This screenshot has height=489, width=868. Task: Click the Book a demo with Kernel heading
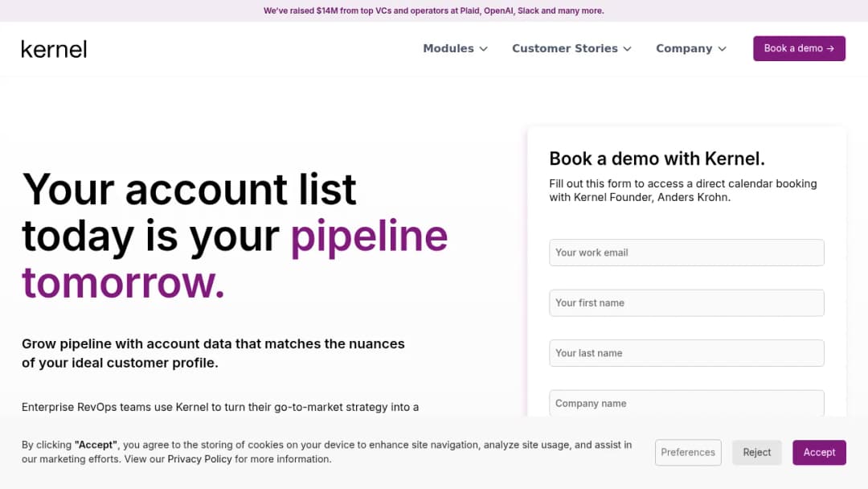[657, 159]
